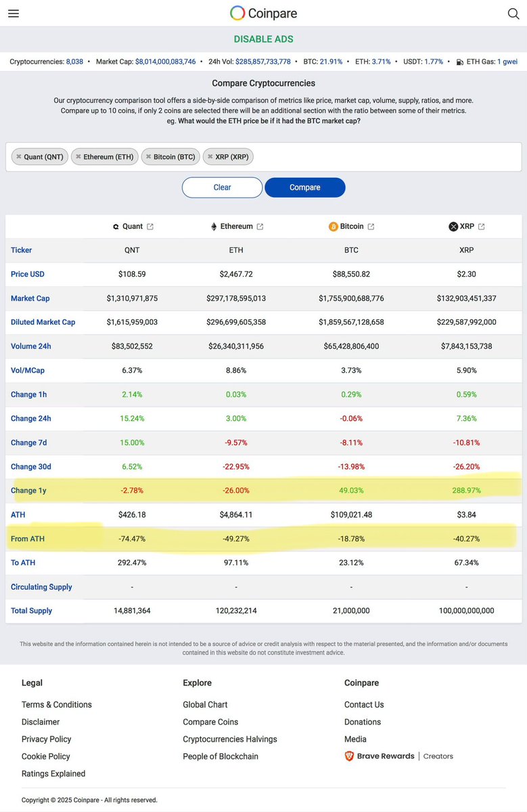Open Compare Coins footer link
The height and width of the screenshot is (812, 527).
[x=210, y=722]
